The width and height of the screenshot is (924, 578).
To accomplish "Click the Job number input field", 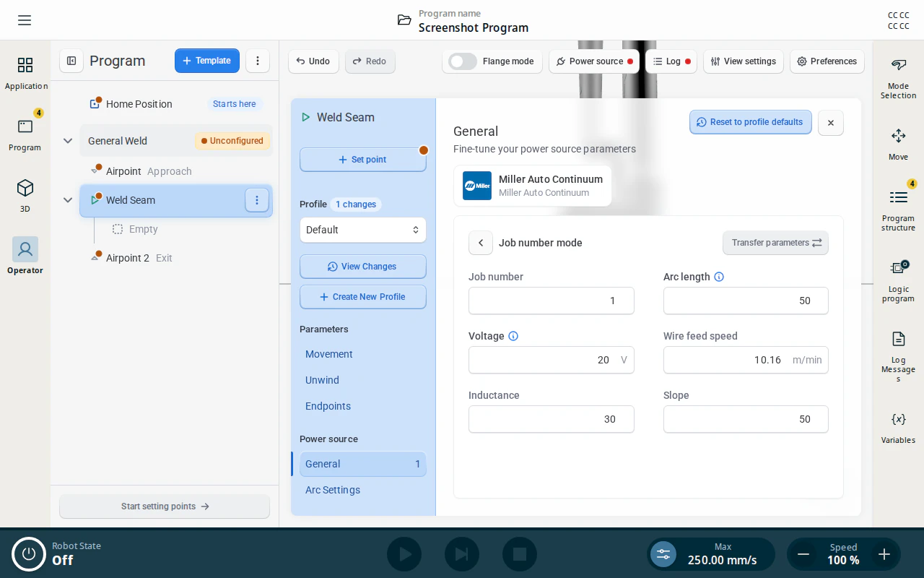I will tap(552, 301).
